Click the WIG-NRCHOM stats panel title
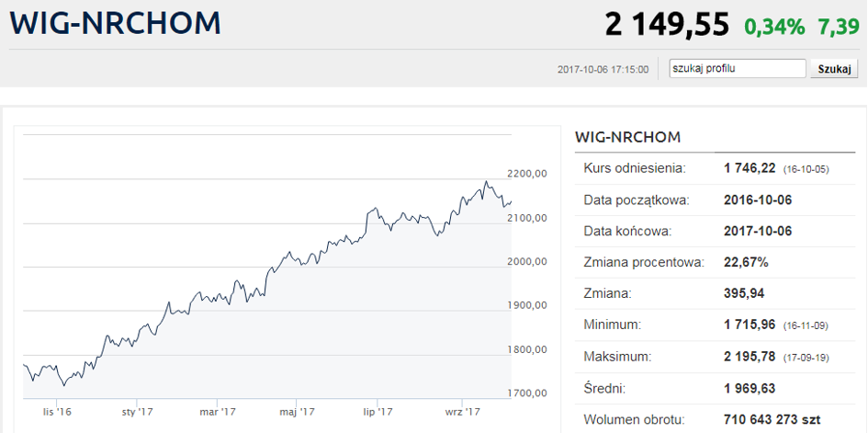This screenshot has width=868, height=433. [627, 137]
